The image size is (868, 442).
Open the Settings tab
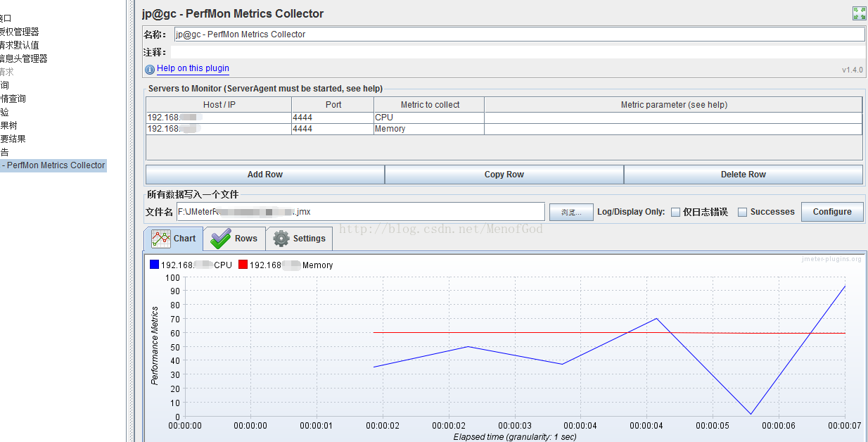pos(300,239)
